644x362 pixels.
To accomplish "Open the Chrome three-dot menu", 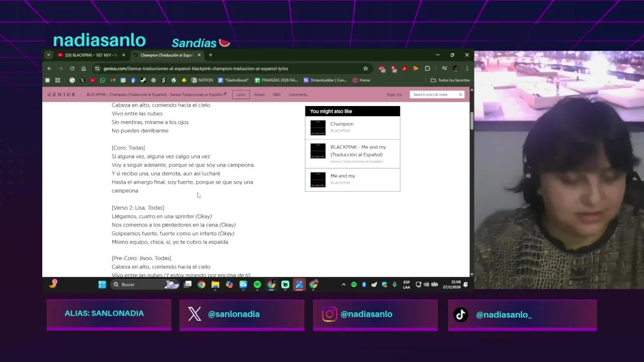I will pos(467,68).
